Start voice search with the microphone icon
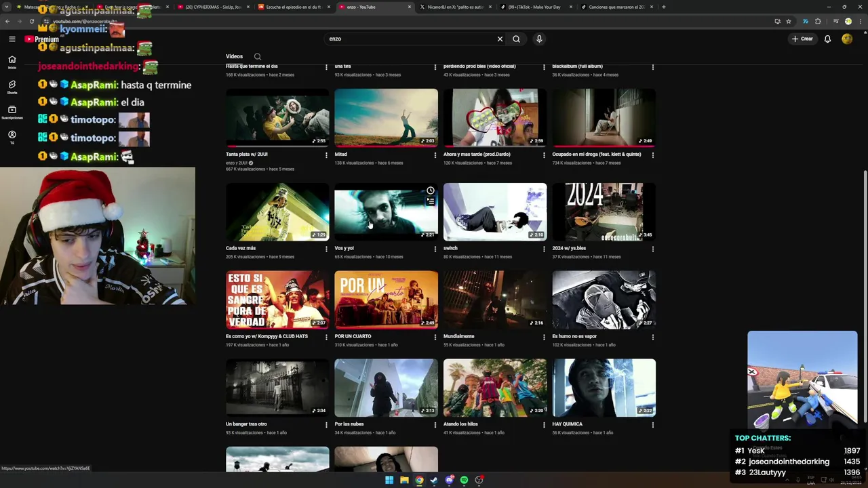This screenshot has width=868, height=488. pos(539,39)
